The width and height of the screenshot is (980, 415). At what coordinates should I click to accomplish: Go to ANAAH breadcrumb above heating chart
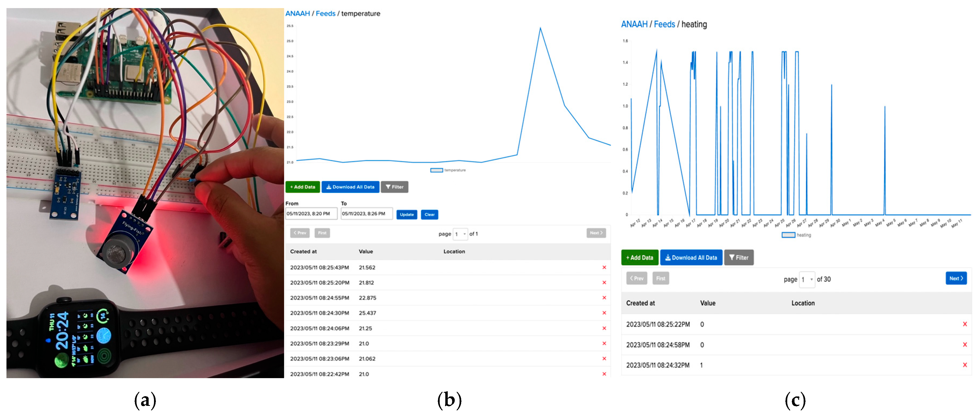[x=634, y=24]
